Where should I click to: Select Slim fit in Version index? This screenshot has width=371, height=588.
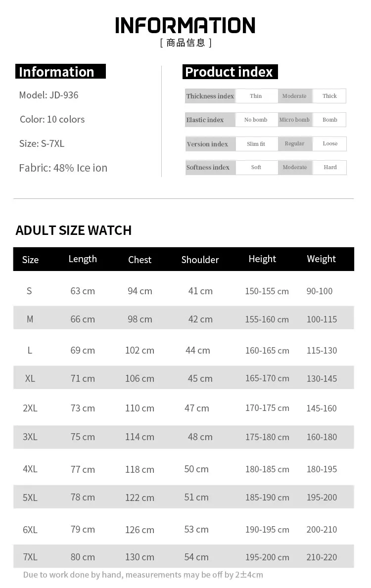pos(256,144)
